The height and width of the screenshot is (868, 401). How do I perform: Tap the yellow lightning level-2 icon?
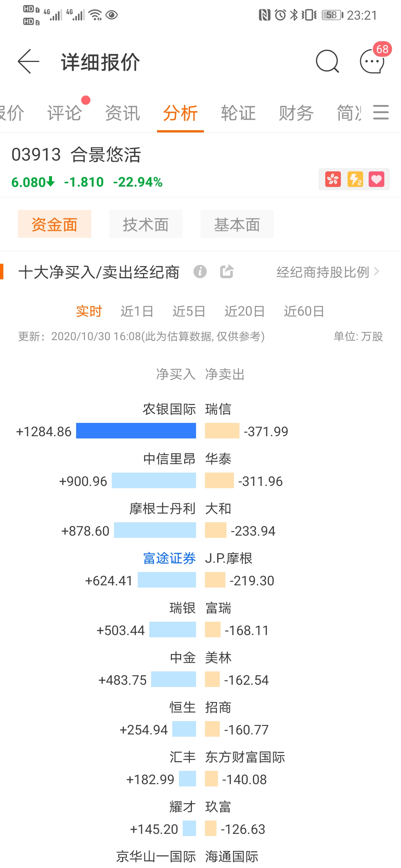click(x=355, y=180)
